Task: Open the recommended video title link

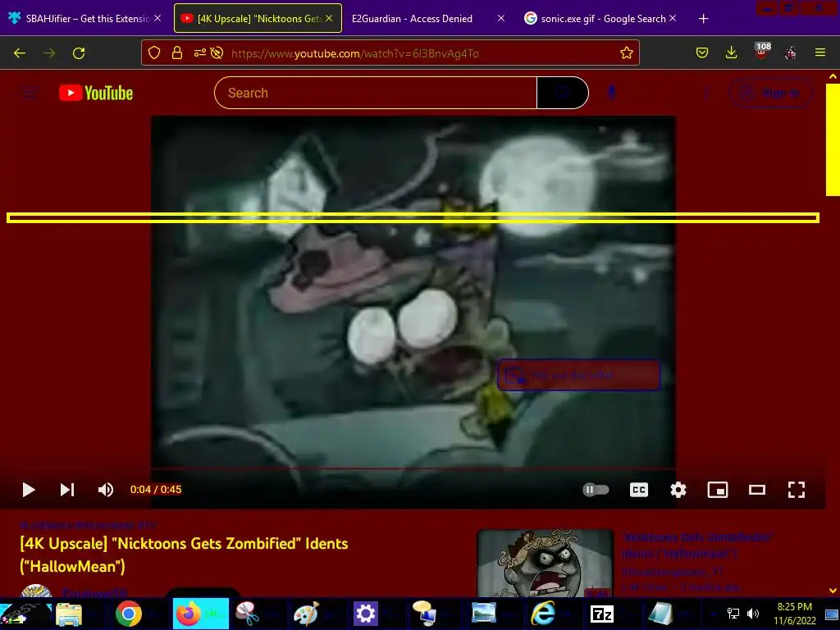Action: coord(697,545)
